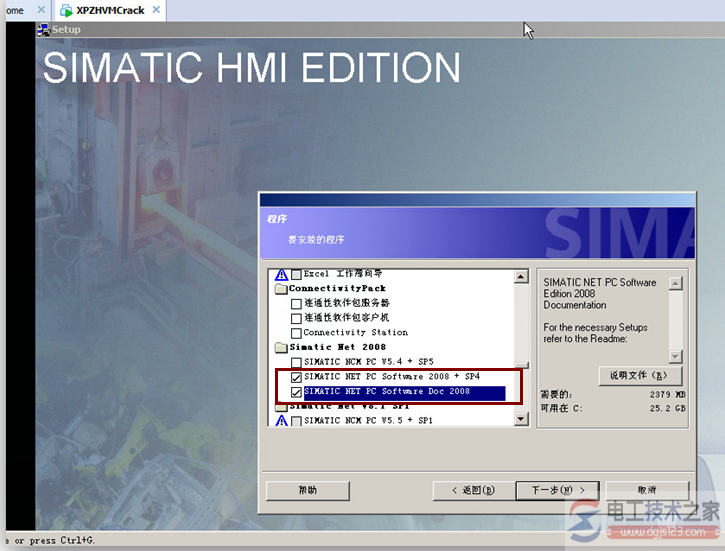Click the 2379 MB required size value
Screen dimensions: 725x551
[667, 395]
